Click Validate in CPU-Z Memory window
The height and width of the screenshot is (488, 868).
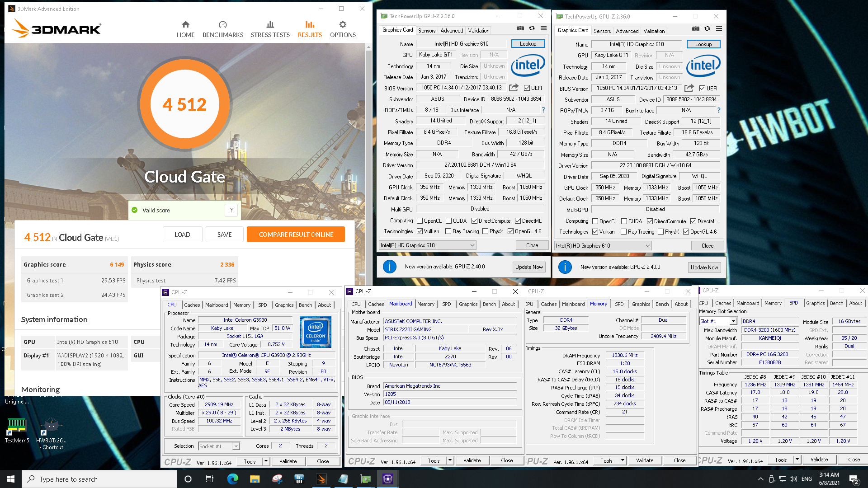pyautogui.click(x=645, y=460)
